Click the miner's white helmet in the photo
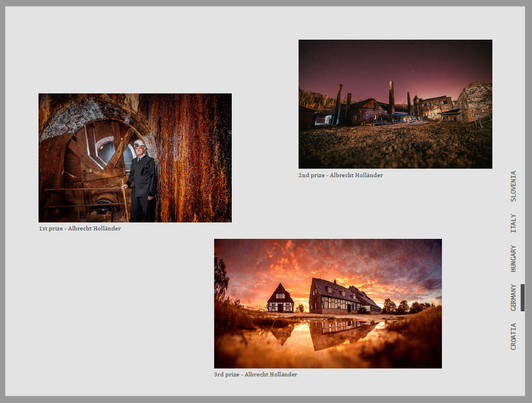 pos(139,144)
